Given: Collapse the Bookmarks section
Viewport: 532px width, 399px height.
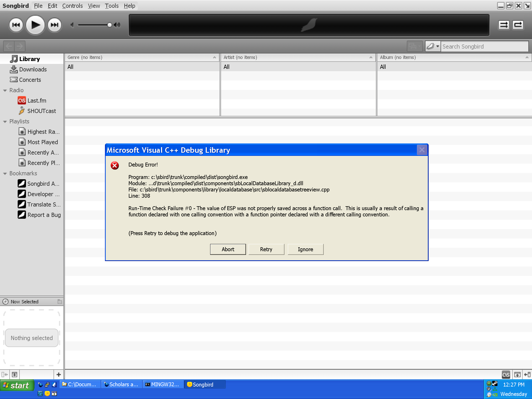Looking at the screenshot, I should coord(5,174).
